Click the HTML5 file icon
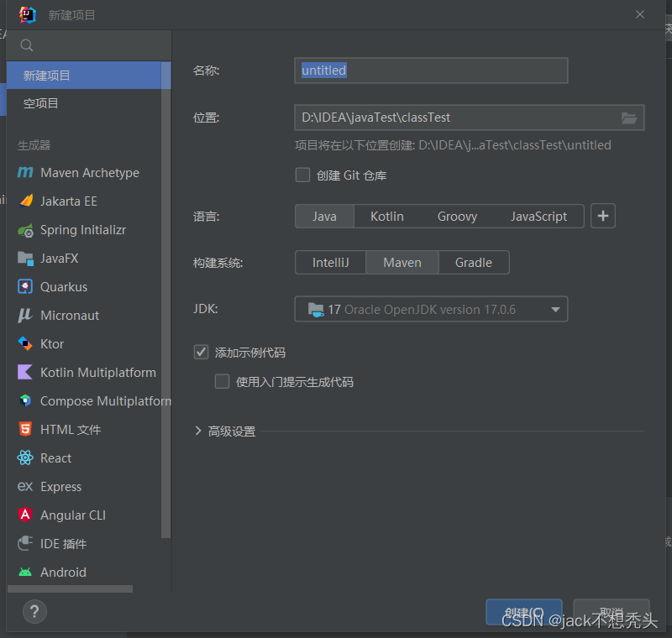Viewport: 672px width, 638px height. [x=25, y=429]
